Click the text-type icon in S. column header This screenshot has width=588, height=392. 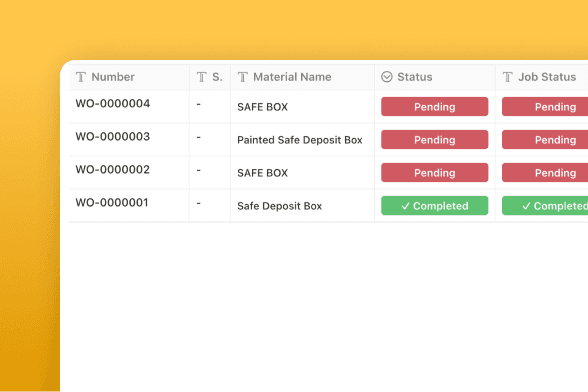point(202,77)
